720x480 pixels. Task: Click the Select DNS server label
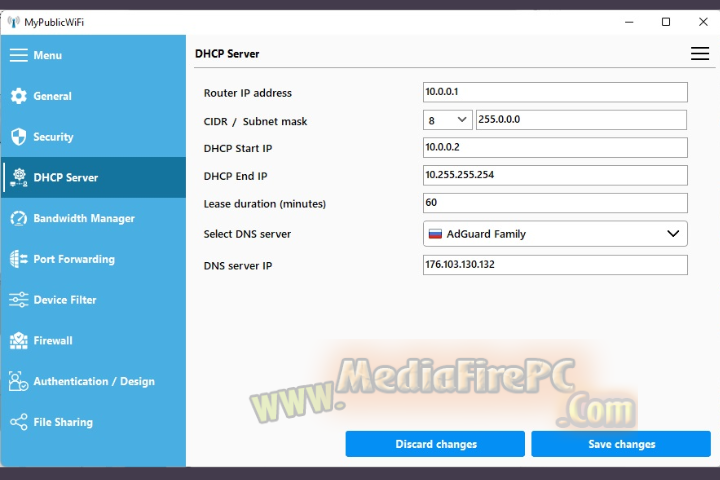248,234
